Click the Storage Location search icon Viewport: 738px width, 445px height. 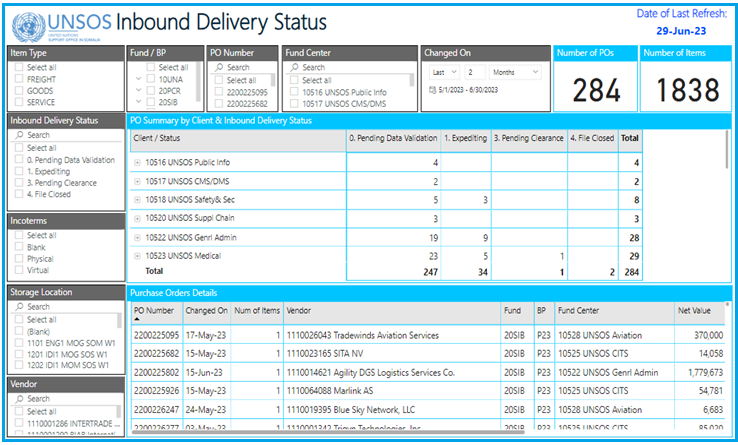[19, 307]
